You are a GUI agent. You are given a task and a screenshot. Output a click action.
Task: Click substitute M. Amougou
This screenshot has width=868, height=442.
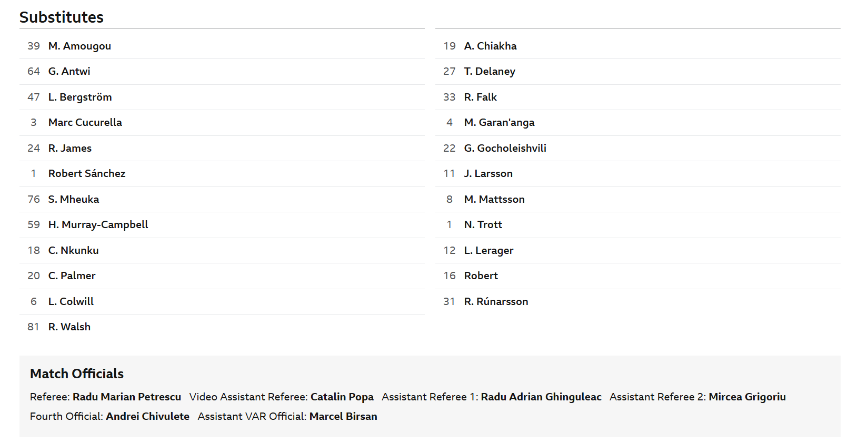click(x=79, y=46)
